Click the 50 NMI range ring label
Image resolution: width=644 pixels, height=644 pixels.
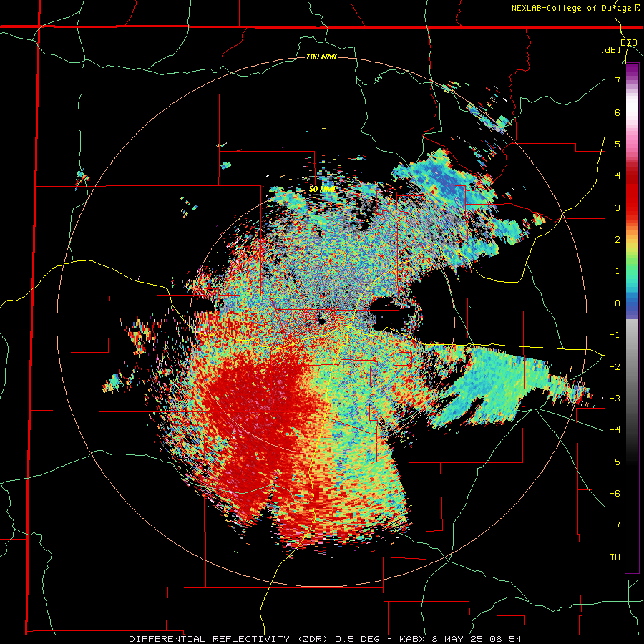click(x=322, y=190)
